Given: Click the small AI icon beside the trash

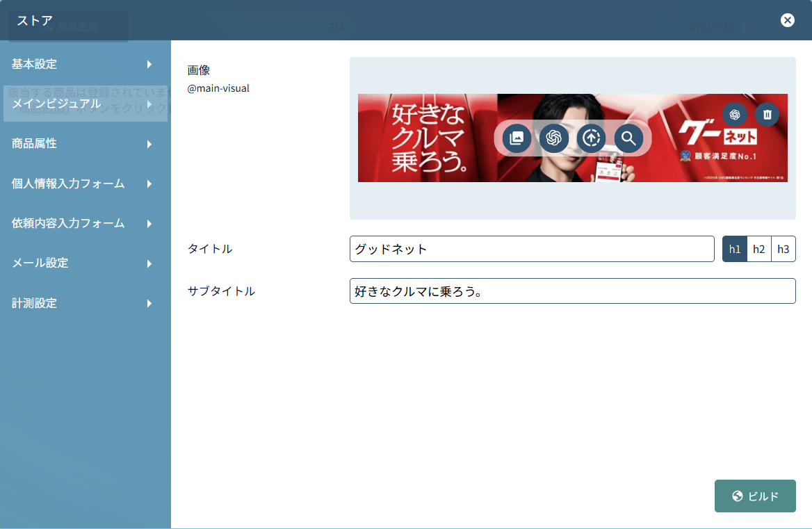Looking at the screenshot, I should (x=735, y=115).
